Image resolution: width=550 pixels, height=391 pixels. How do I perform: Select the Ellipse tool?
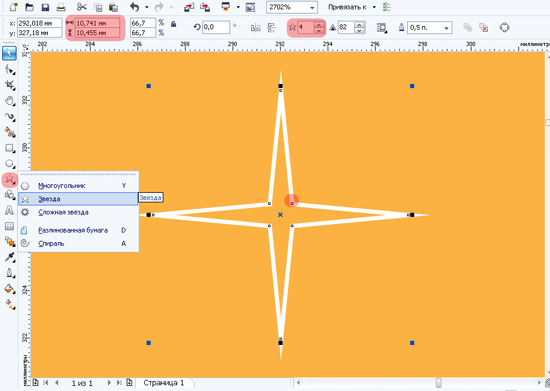pyautogui.click(x=9, y=163)
